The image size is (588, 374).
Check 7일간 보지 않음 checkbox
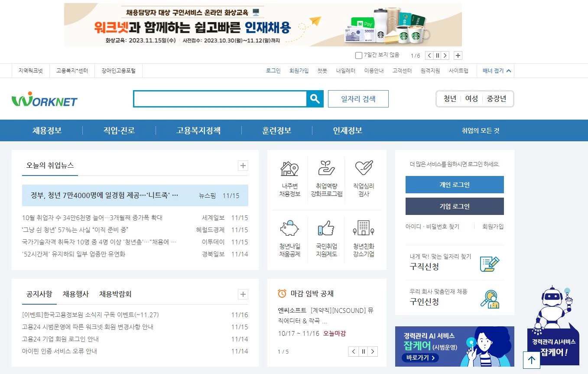click(x=358, y=55)
